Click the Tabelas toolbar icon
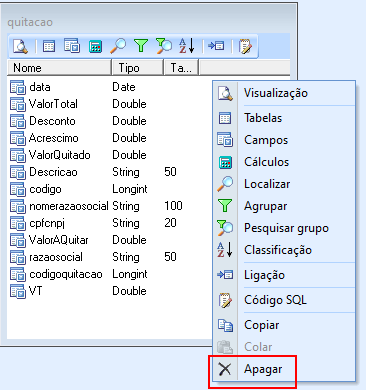Viewport: 366px width, 390px height. 49,46
